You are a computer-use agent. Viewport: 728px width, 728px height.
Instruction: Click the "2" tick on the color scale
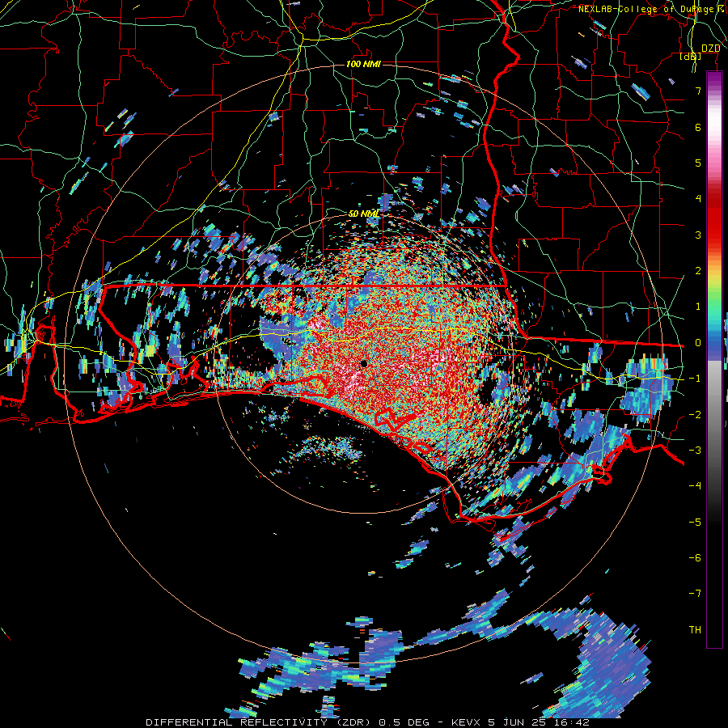[698, 271]
